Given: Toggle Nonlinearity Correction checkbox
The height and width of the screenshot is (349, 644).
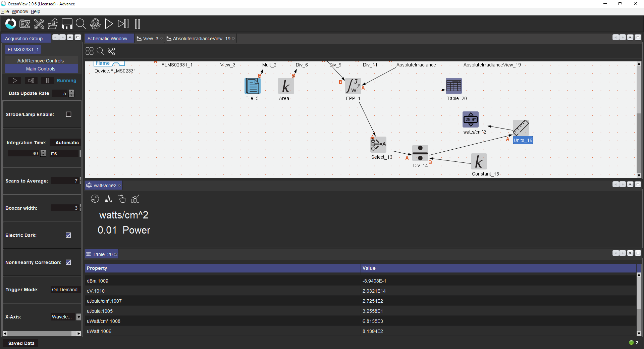Looking at the screenshot, I should click(x=68, y=262).
